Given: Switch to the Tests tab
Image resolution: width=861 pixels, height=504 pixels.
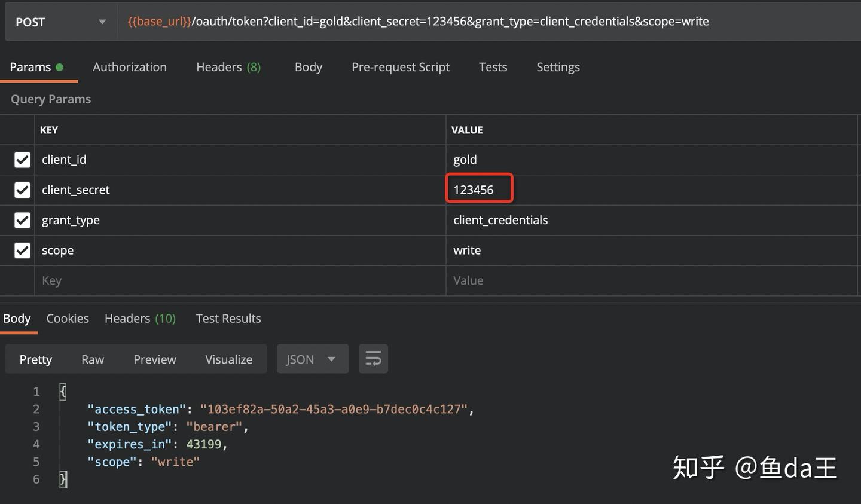Looking at the screenshot, I should pyautogui.click(x=493, y=67).
